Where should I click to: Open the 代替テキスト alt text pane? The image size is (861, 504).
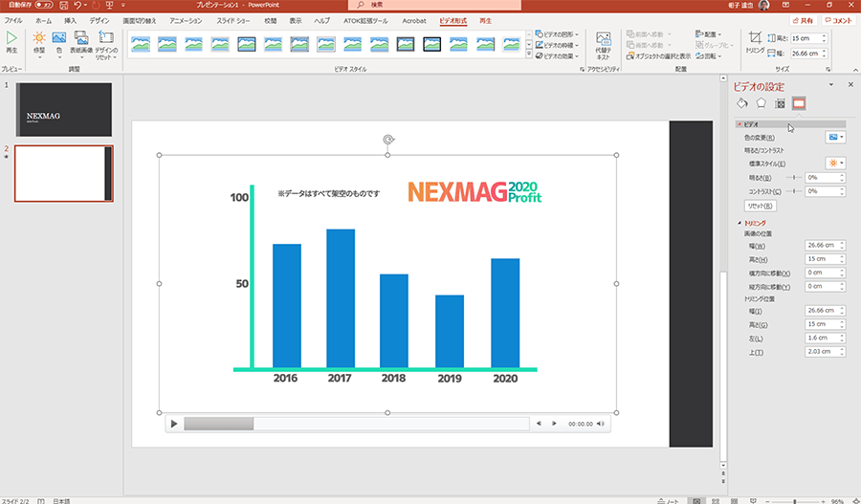pyautogui.click(x=603, y=46)
